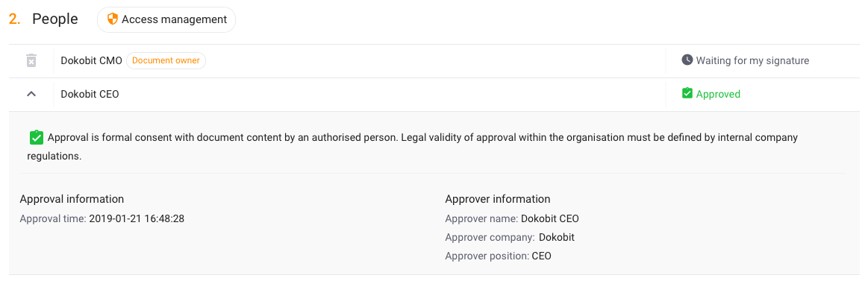Click the Approved status text
This screenshot has width=868, height=284.
pyautogui.click(x=718, y=94)
